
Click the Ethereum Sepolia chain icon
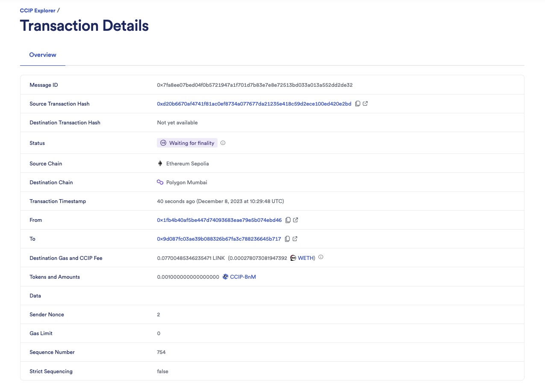(160, 164)
